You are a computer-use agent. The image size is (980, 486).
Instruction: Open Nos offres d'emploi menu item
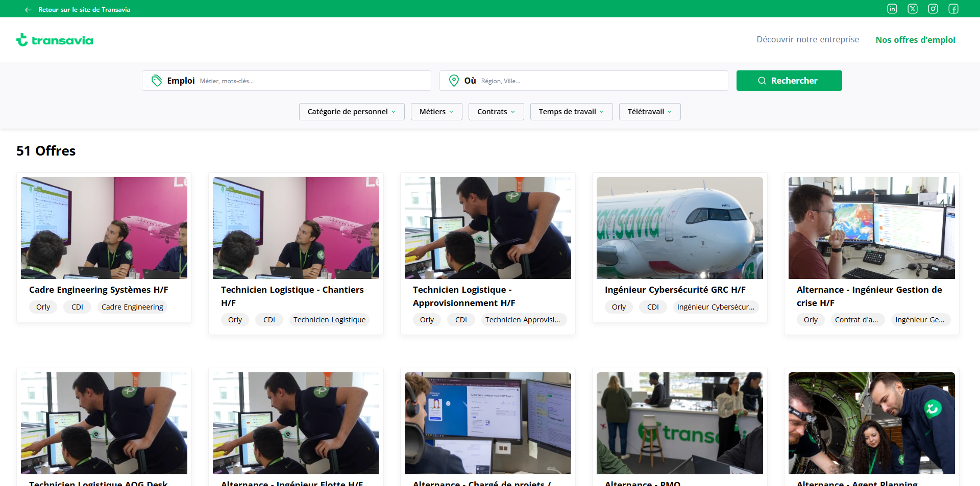915,40
